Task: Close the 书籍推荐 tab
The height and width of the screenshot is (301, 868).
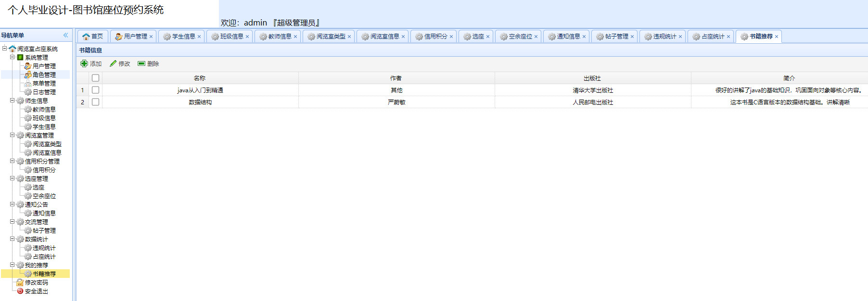Action: pyautogui.click(x=777, y=37)
